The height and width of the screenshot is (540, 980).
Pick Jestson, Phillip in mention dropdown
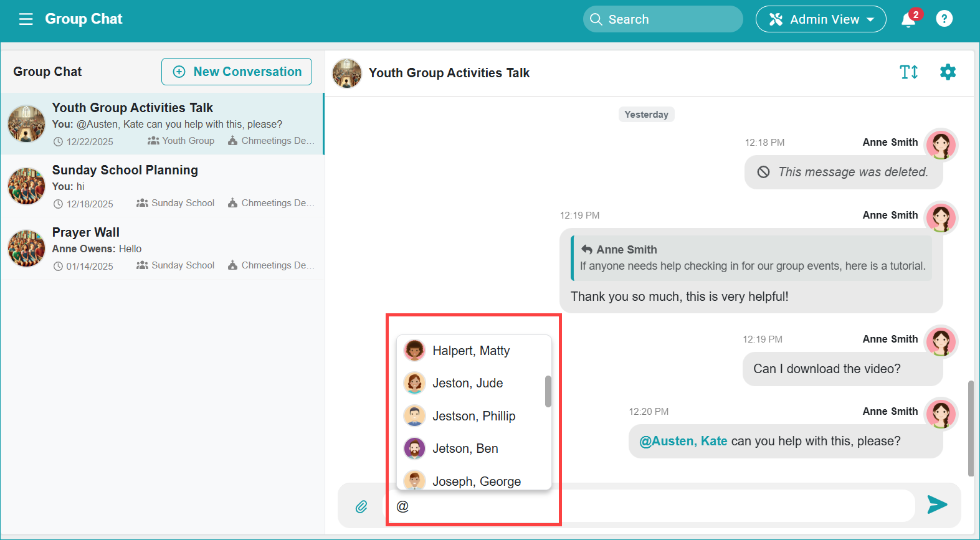473,416
